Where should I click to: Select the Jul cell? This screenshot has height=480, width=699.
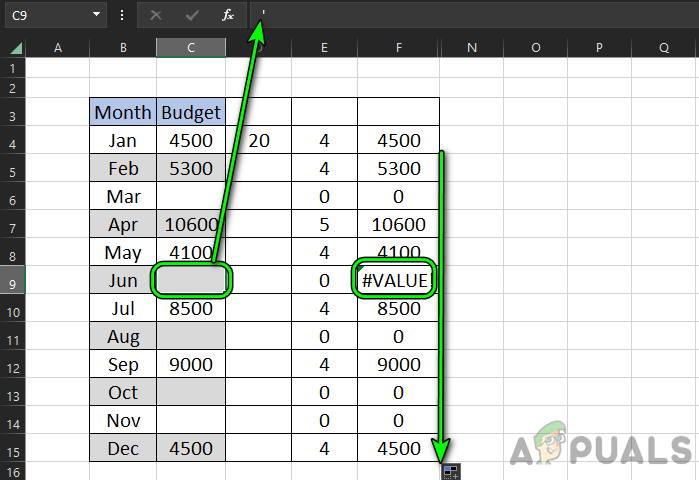coord(123,308)
